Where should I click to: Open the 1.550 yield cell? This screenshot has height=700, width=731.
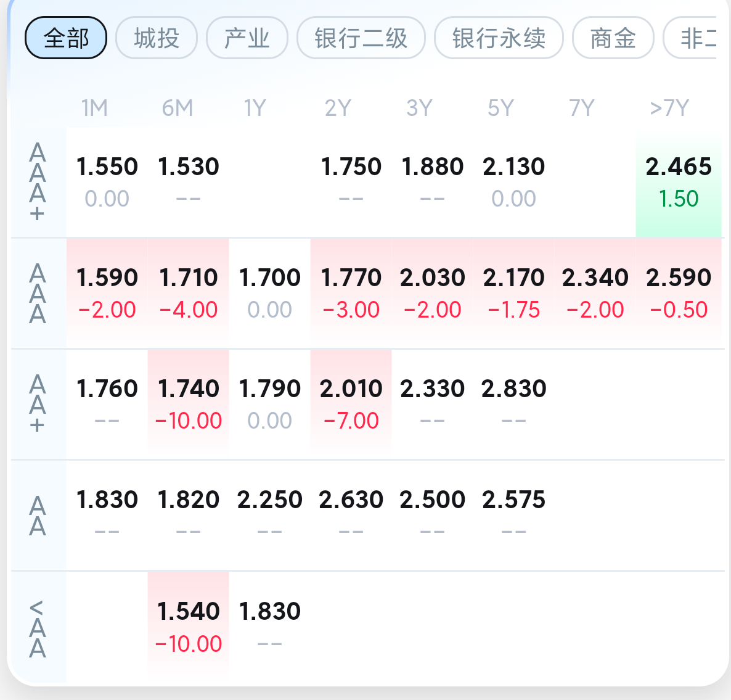pyautogui.click(x=107, y=182)
